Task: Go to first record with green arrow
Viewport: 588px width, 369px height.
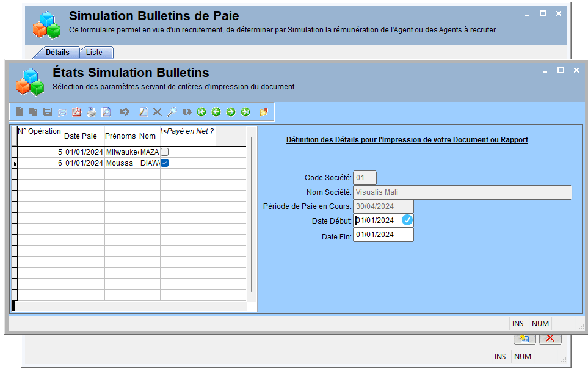Action: tap(201, 112)
